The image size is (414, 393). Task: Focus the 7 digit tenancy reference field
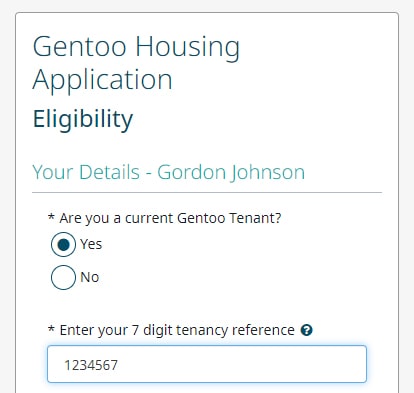pos(207,364)
